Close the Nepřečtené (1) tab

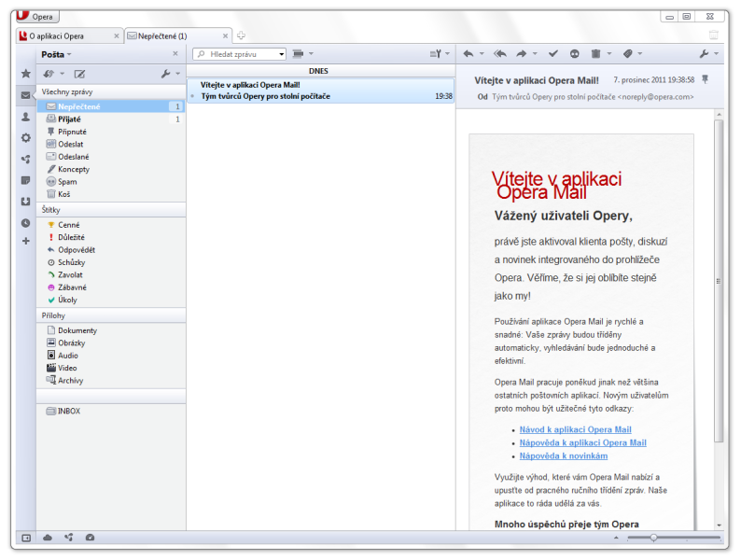tap(226, 35)
